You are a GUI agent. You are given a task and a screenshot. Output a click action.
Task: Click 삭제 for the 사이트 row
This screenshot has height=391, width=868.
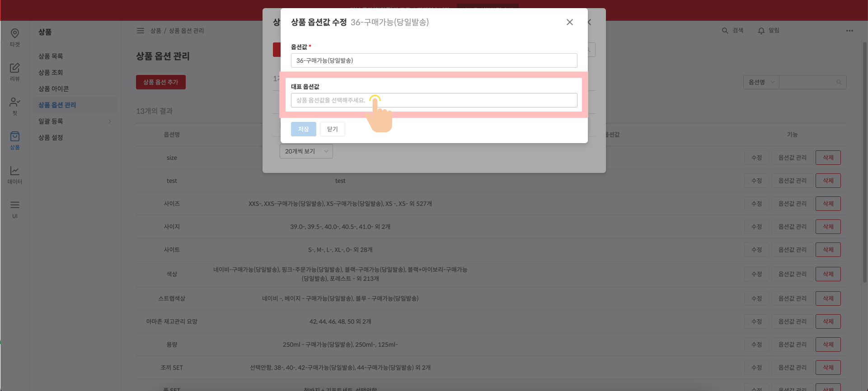(x=828, y=250)
